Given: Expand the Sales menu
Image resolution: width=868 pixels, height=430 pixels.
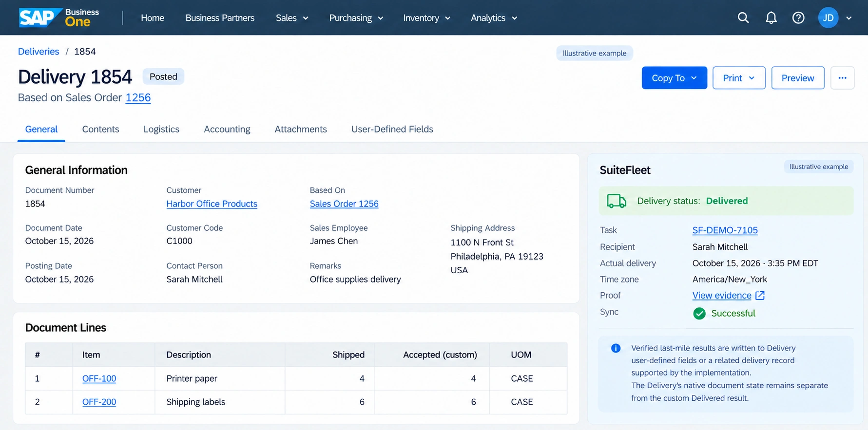Looking at the screenshot, I should (292, 18).
